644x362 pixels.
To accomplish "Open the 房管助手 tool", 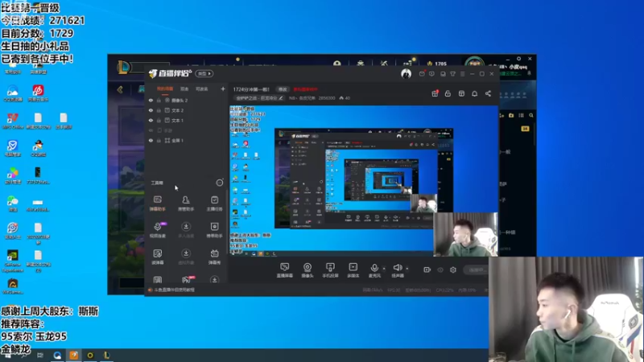I will (x=186, y=203).
